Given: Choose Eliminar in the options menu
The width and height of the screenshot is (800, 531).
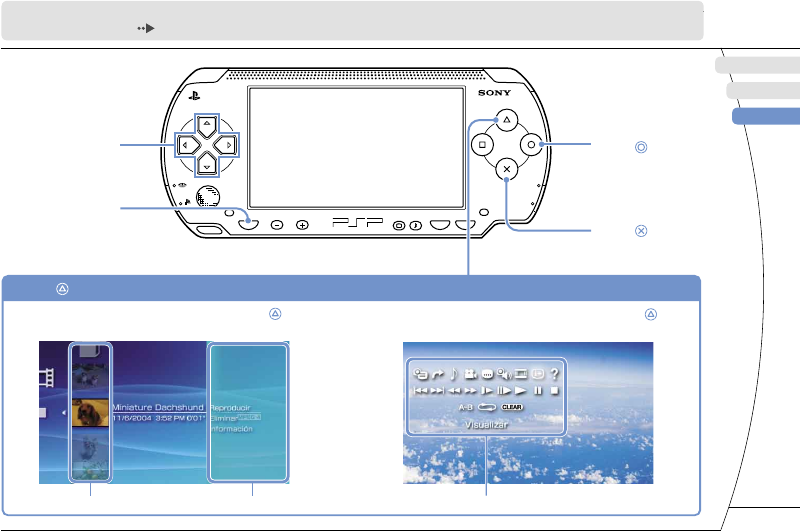Looking at the screenshot, I should tap(223, 418).
